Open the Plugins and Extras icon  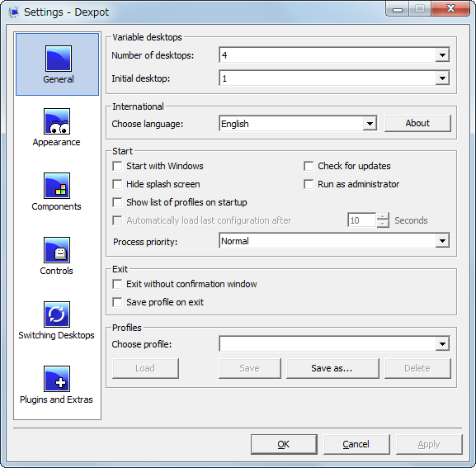click(x=57, y=379)
